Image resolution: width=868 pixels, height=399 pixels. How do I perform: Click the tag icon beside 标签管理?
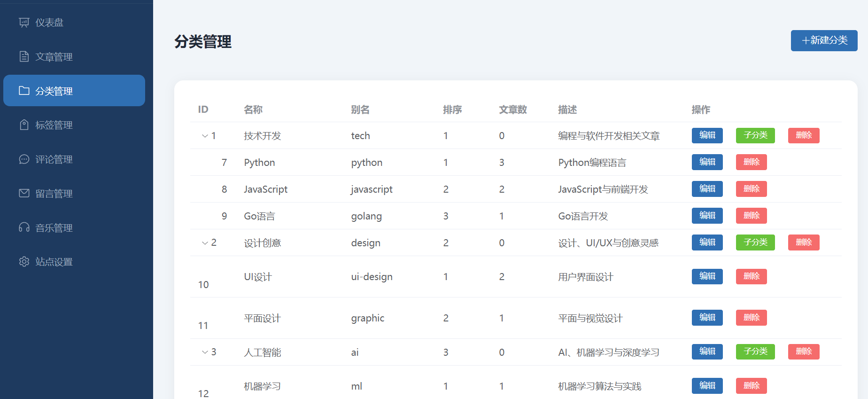tap(24, 125)
